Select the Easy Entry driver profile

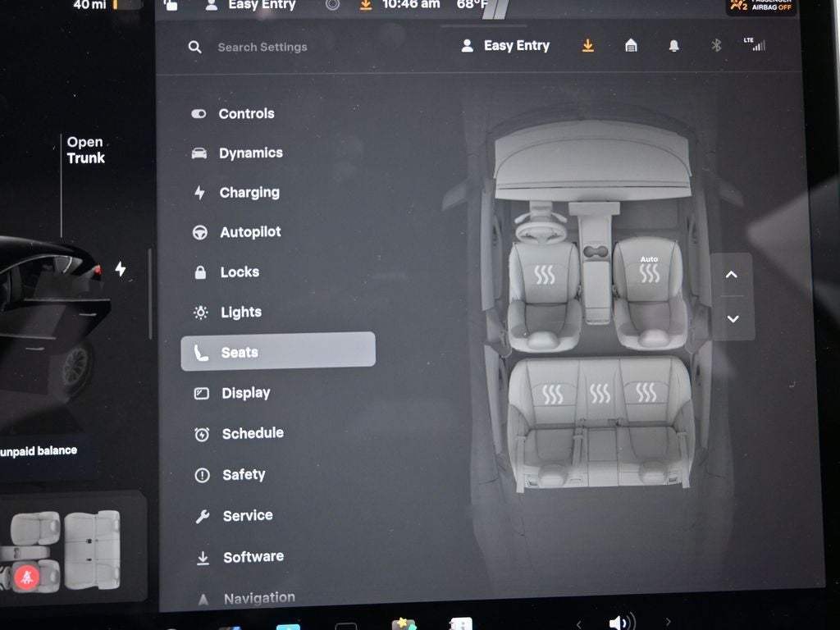[x=505, y=45]
